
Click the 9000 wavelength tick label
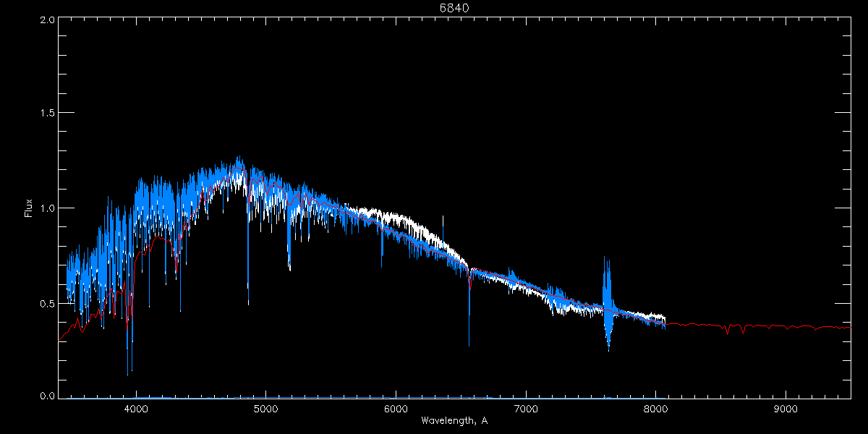tap(786, 409)
